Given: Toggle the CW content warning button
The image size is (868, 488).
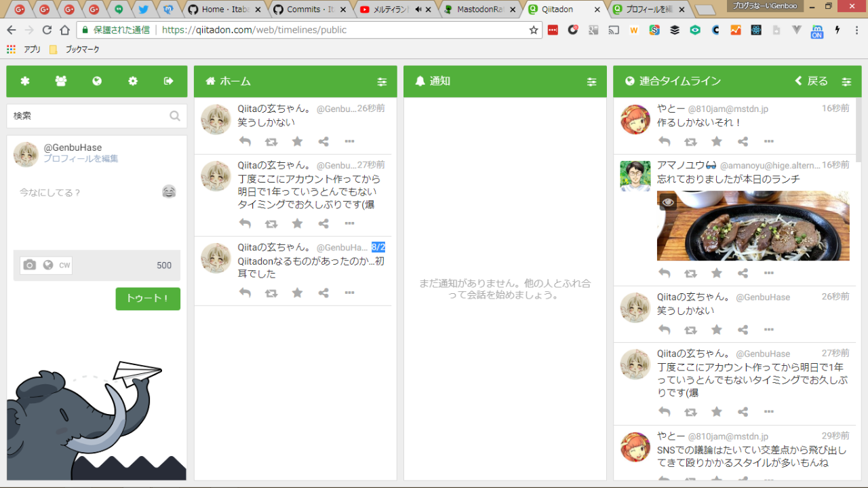Looking at the screenshot, I should point(64,265).
